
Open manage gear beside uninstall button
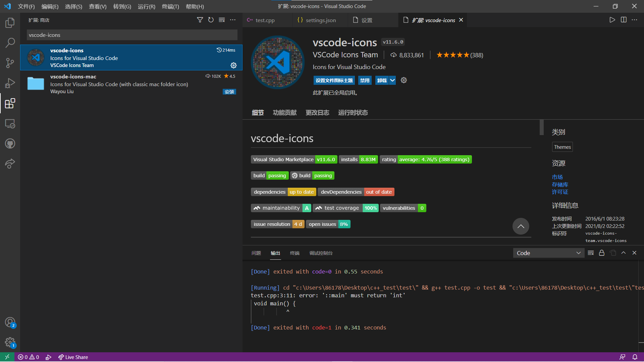[404, 80]
